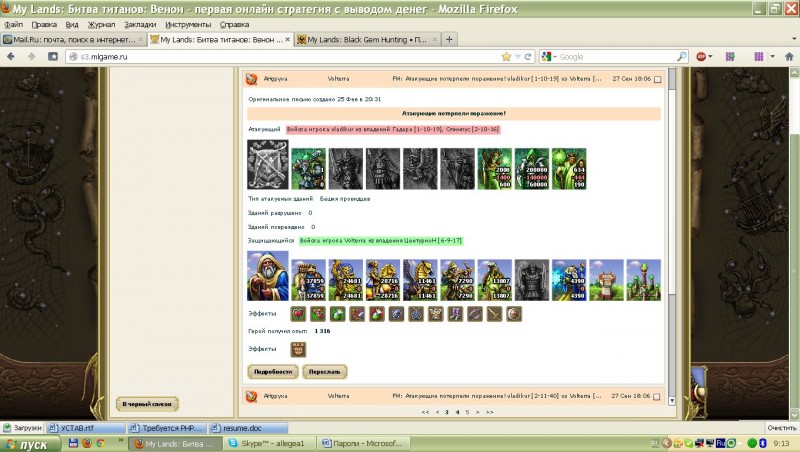Open the Закладки menu
The image size is (800, 452).
[x=140, y=22]
